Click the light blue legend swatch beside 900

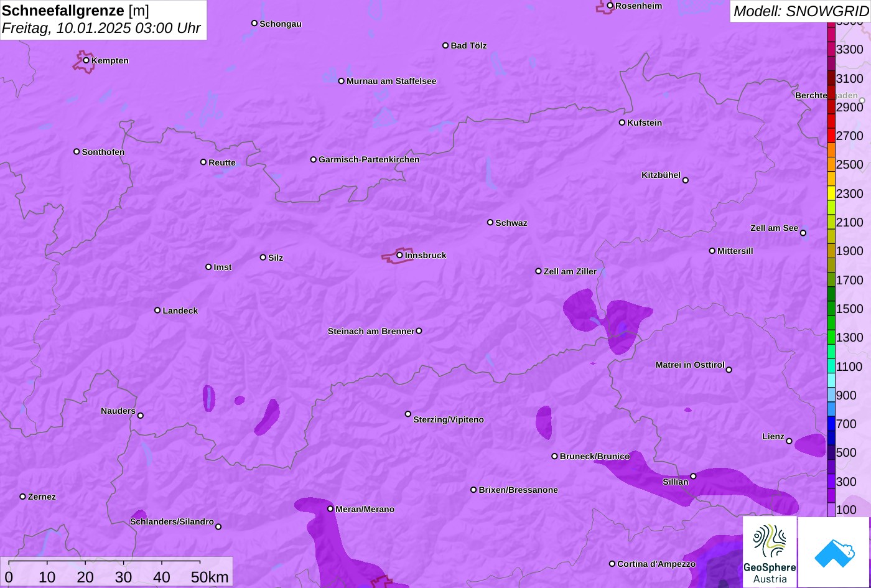(831, 395)
